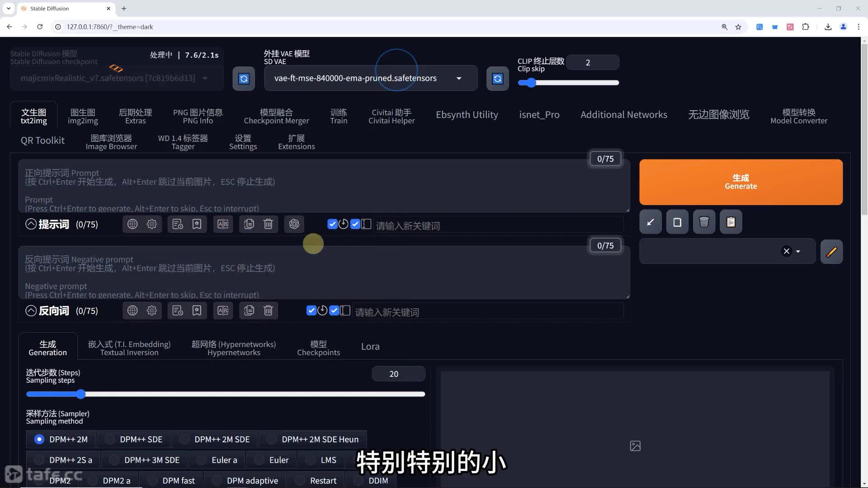Toggle first checkbox in 反向词 keyword row
The height and width of the screenshot is (488, 868).
coord(311,310)
